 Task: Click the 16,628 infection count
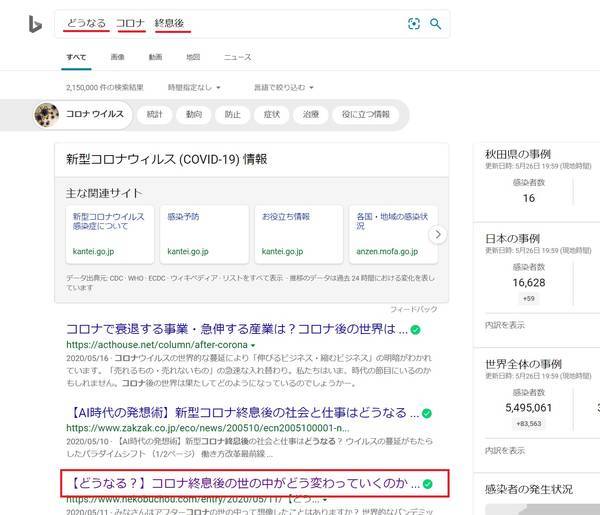529,283
